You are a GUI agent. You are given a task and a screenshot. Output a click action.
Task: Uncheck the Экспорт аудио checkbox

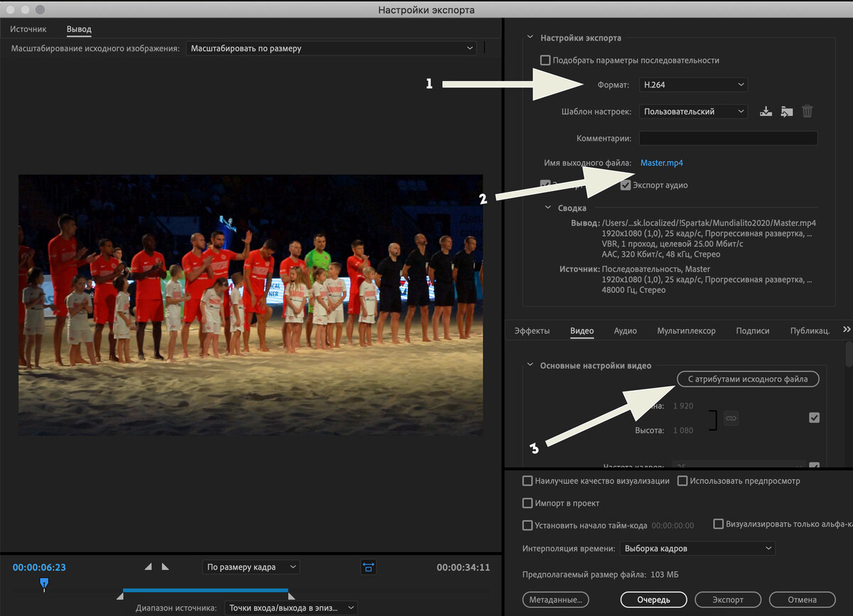click(626, 185)
